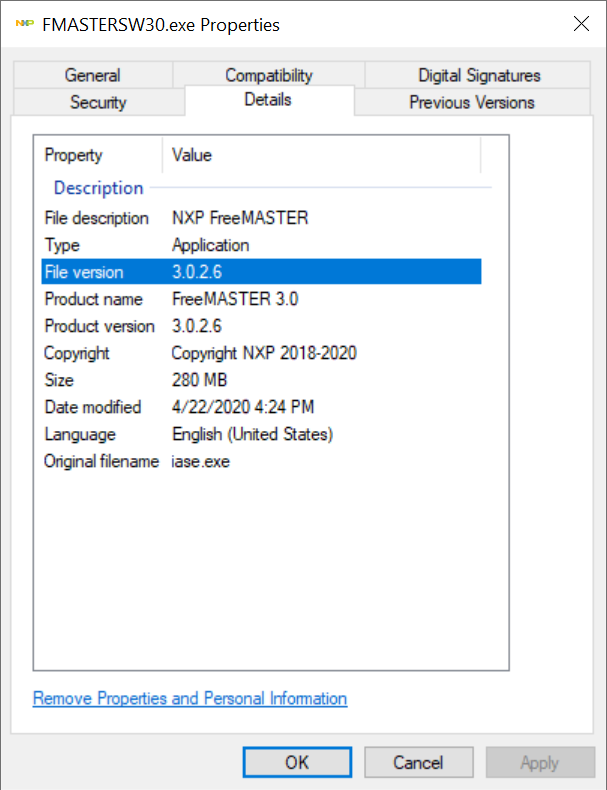Select the Product name row

[260, 299]
